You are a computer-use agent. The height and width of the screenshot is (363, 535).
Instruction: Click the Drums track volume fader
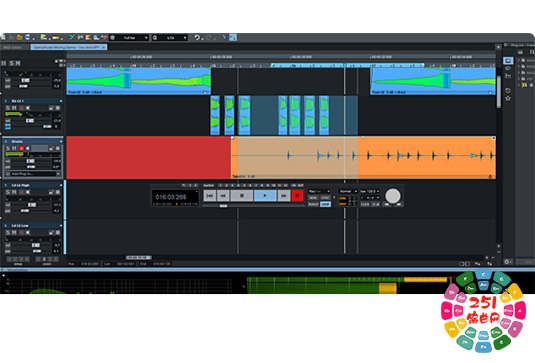click(x=30, y=161)
